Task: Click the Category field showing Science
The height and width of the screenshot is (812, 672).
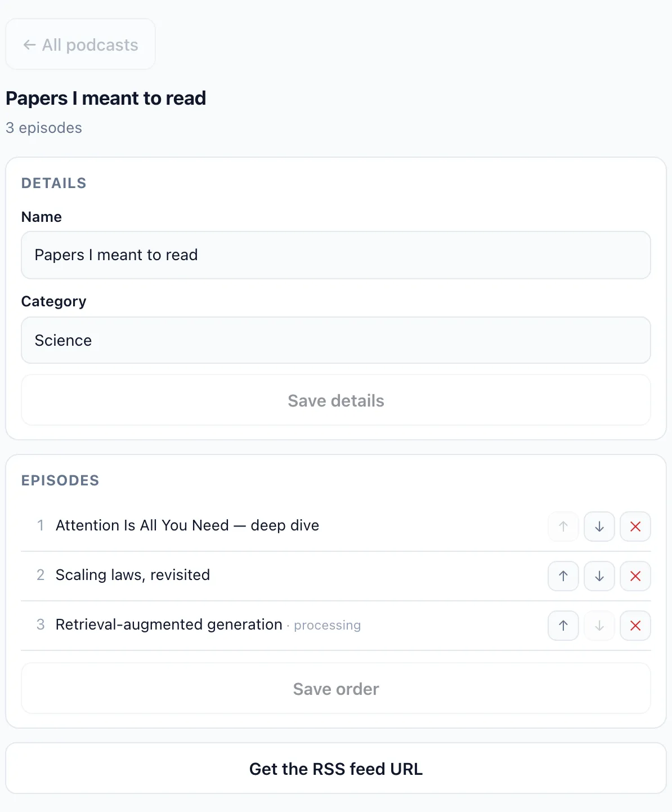Action: pos(336,340)
